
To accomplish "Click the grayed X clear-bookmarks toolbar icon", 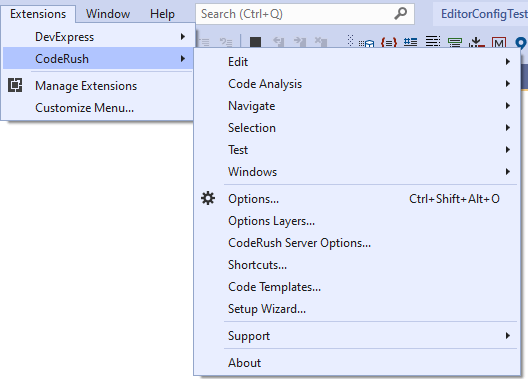I will (x=321, y=42).
